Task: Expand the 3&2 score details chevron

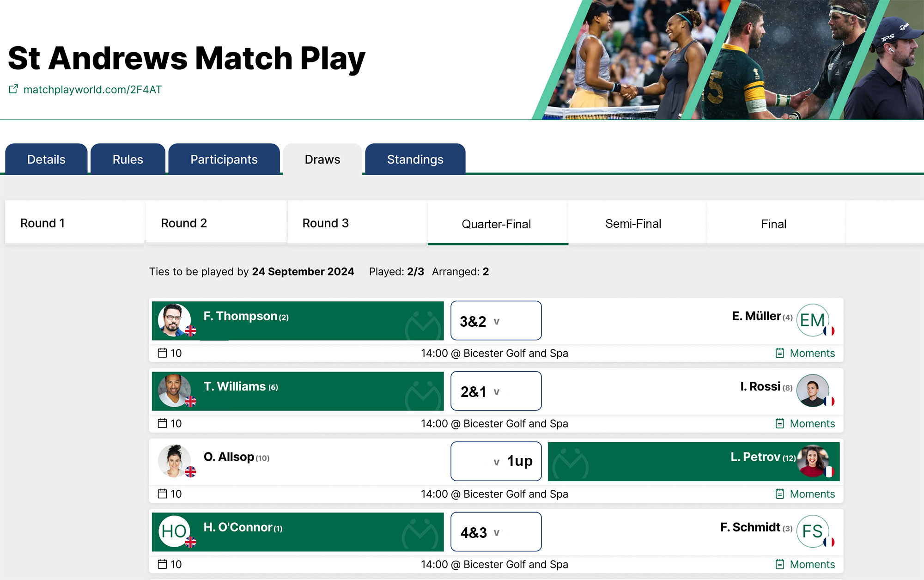Action: pos(497,321)
